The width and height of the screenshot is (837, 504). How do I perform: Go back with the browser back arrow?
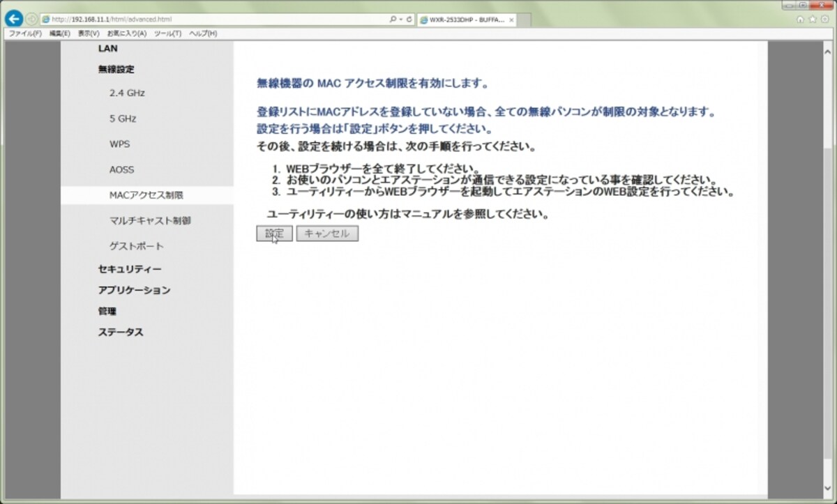pos(14,19)
